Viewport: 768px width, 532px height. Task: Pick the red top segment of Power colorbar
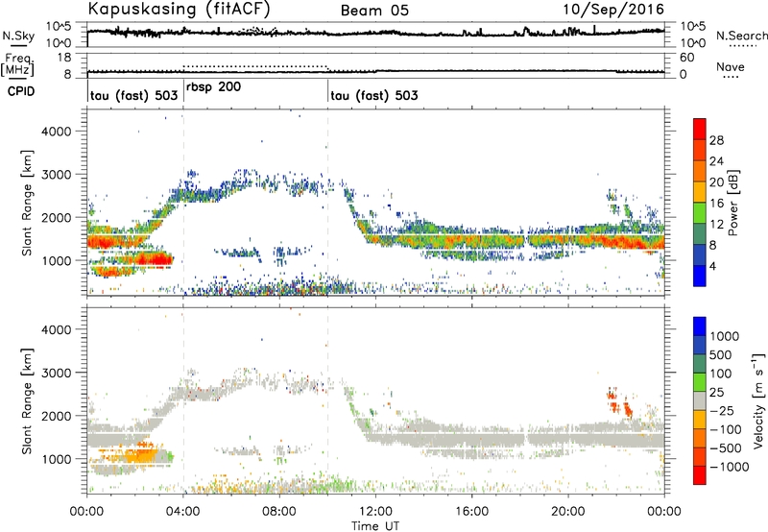tap(700, 129)
